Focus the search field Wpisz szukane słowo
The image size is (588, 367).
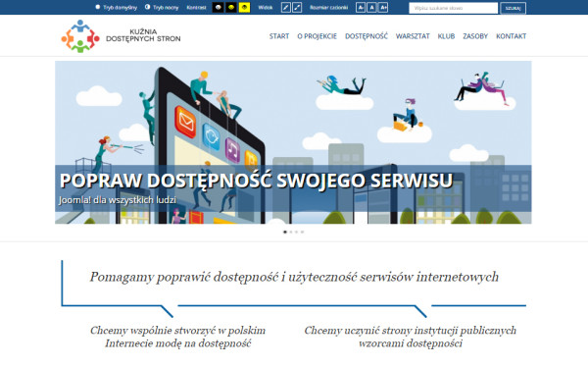[454, 8]
